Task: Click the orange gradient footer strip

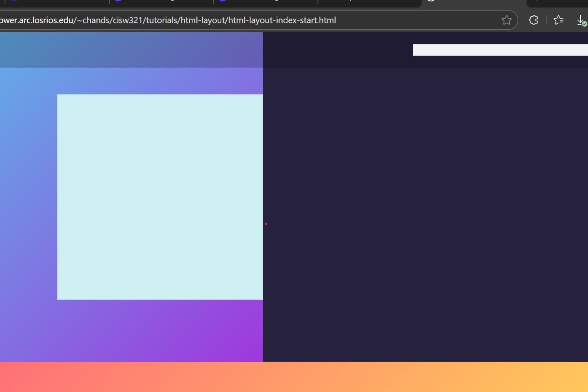Action: click(294, 377)
